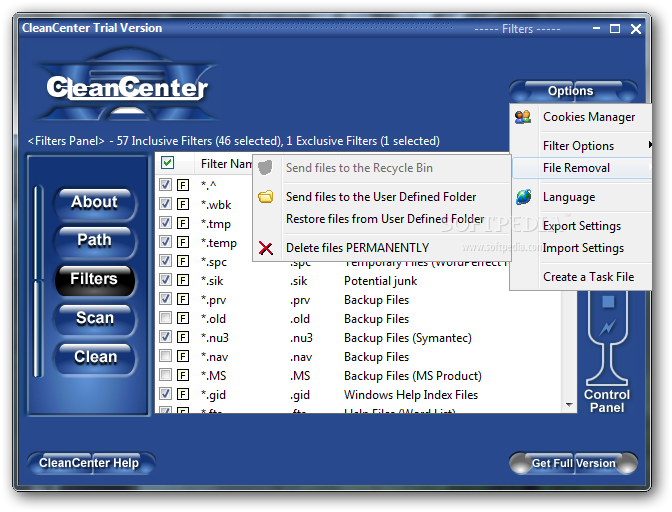This screenshot has height=512, width=672.
Task: Click the F icon on the *.tmp row
Action: pyautogui.click(x=183, y=223)
